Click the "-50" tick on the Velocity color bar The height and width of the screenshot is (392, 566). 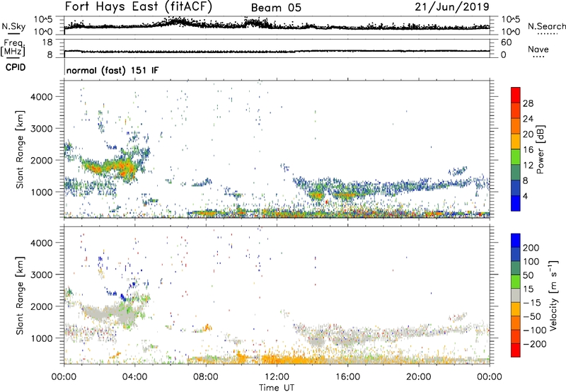(x=531, y=316)
